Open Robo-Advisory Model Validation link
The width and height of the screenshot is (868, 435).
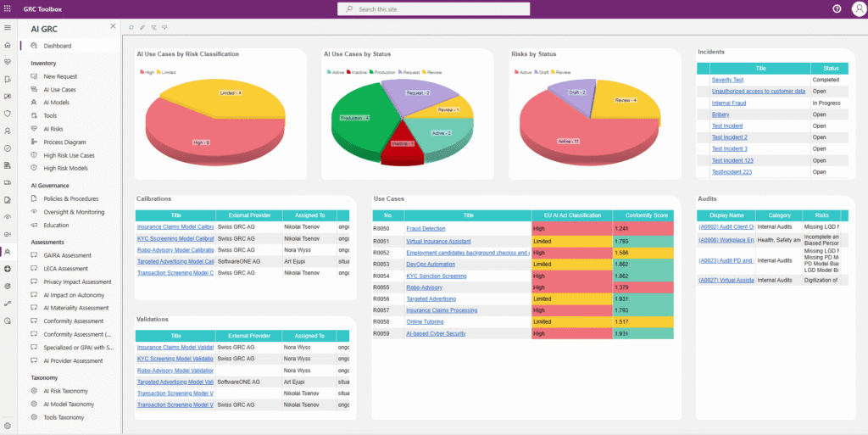175,371
